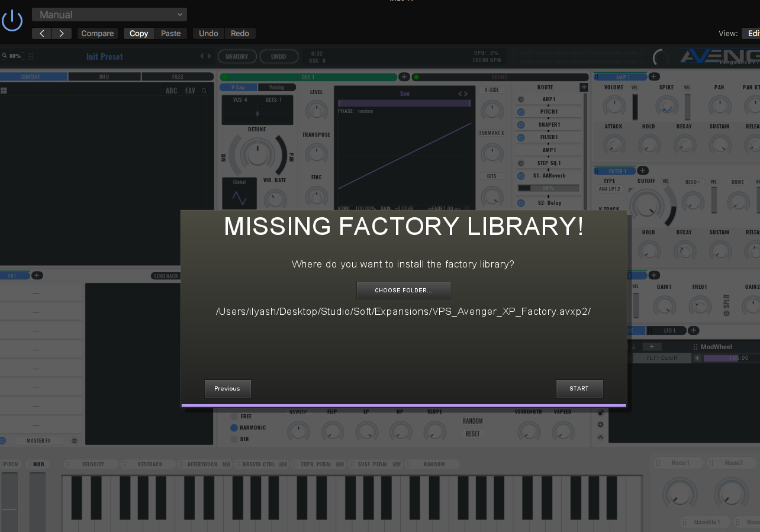Add a new FX slot next to FX1

[37, 275]
